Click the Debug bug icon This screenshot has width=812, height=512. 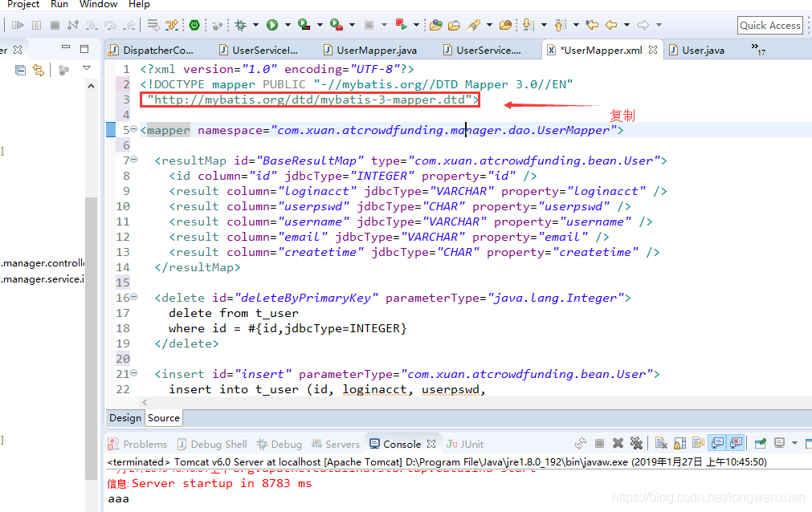pyautogui.click(x=241, y=25)
